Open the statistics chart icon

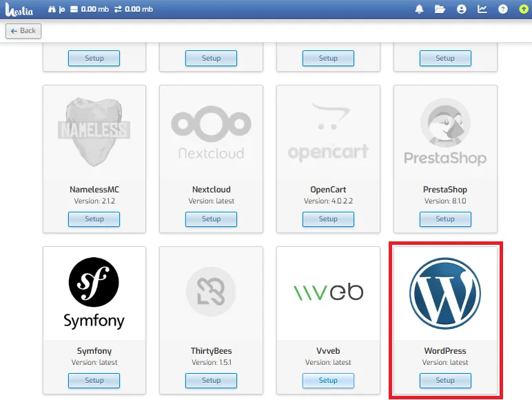point(482,9)
